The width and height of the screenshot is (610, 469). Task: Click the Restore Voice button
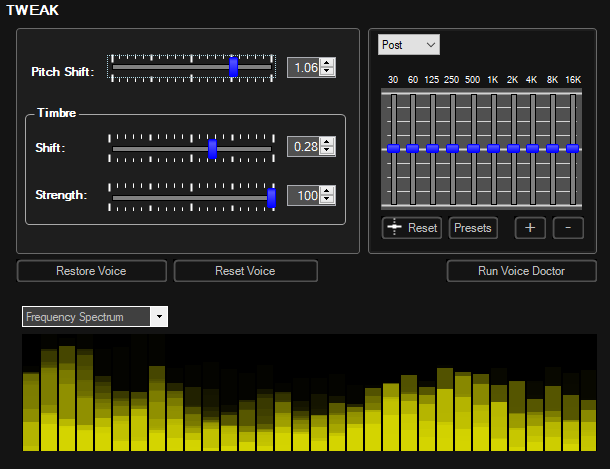pyautogui.click(x=91, y=271)
